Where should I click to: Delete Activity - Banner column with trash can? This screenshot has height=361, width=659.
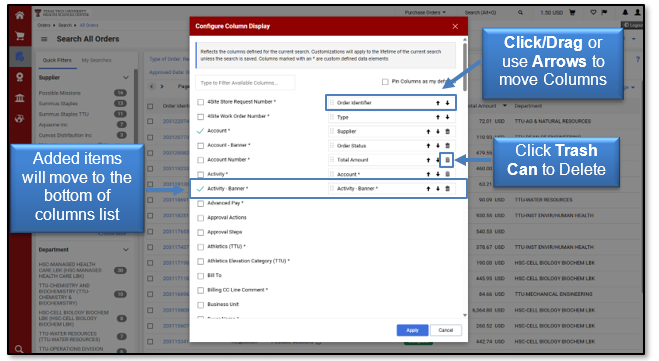(x=447, y=189)
